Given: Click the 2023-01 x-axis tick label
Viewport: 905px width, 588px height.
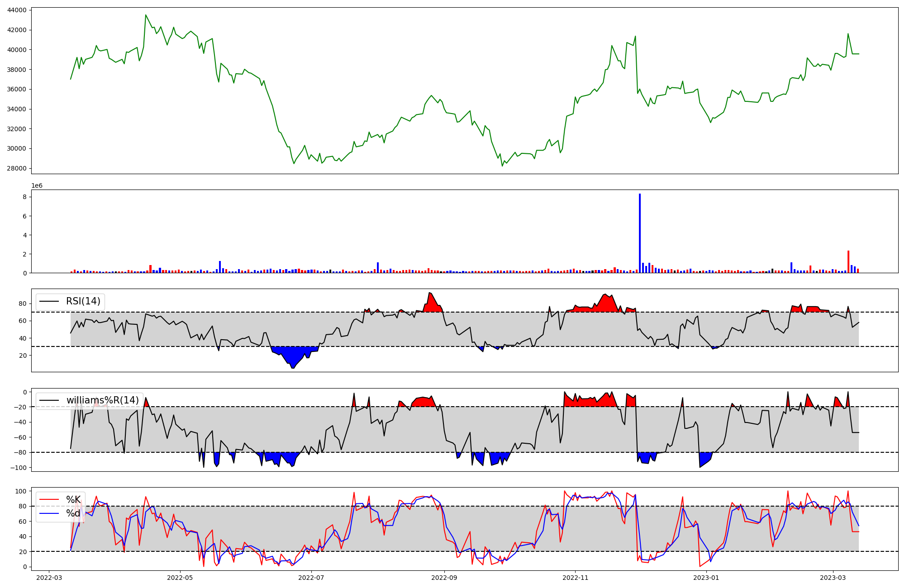Looking at the screenshot, I should [706, 577].
